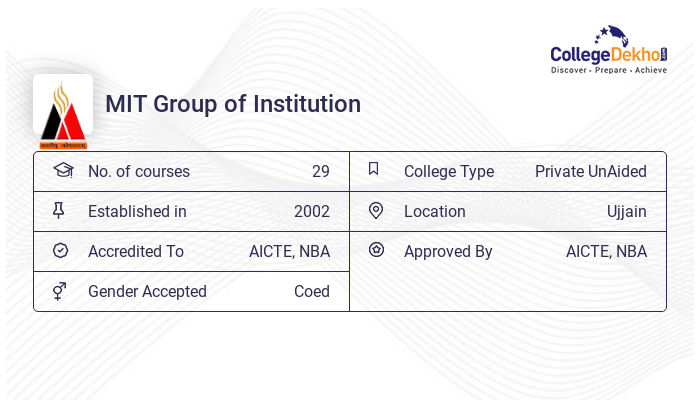Image resolution: width=700 pixels, height=400 pixels.
Task: Click the star badge Approved By icon
Action: click(x=376, y=250)
